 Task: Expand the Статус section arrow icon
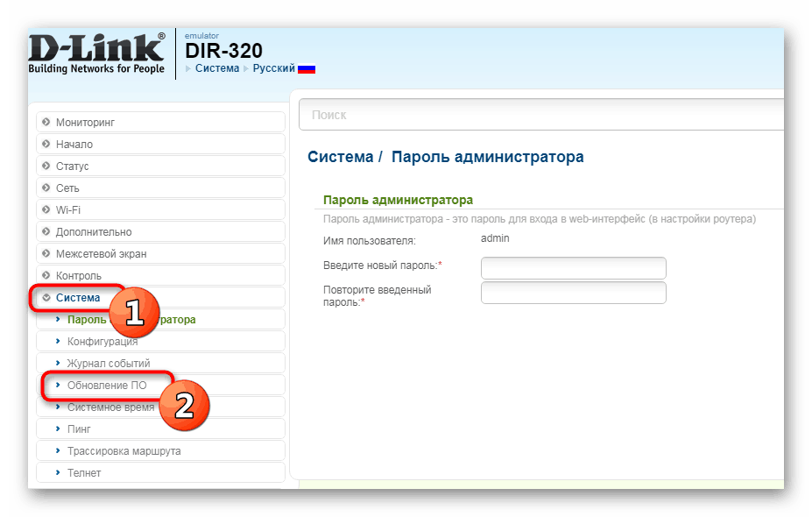(x=46, y=166)
